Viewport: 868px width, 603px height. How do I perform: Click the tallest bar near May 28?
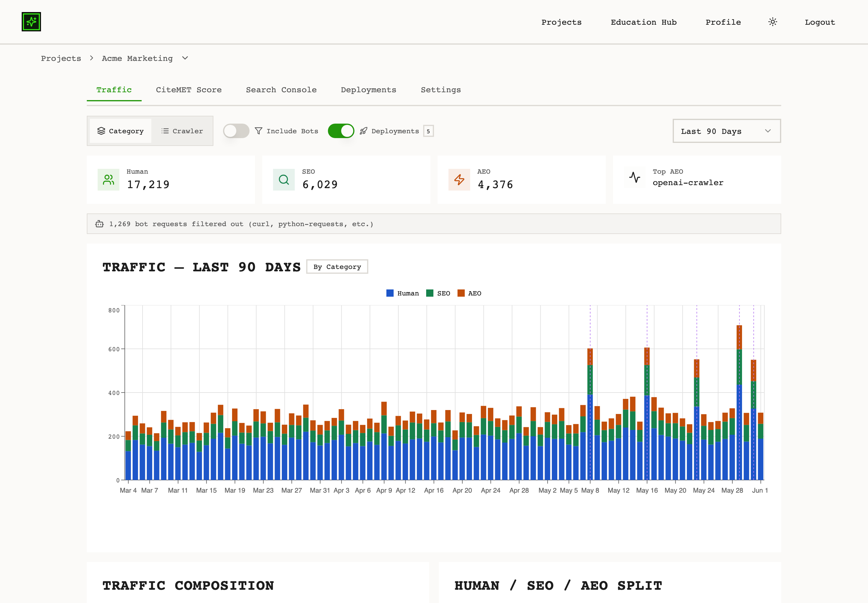tap(740, 403)
